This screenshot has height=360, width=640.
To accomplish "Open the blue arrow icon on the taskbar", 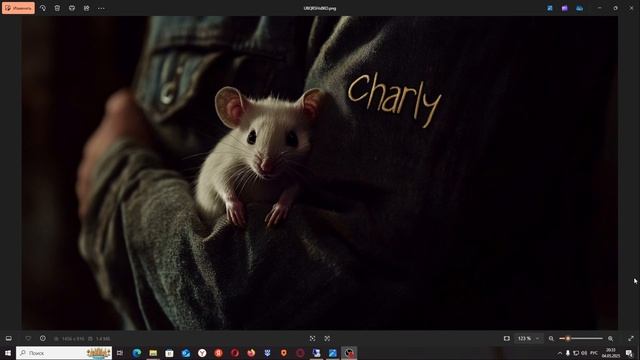I will point(333,353).
